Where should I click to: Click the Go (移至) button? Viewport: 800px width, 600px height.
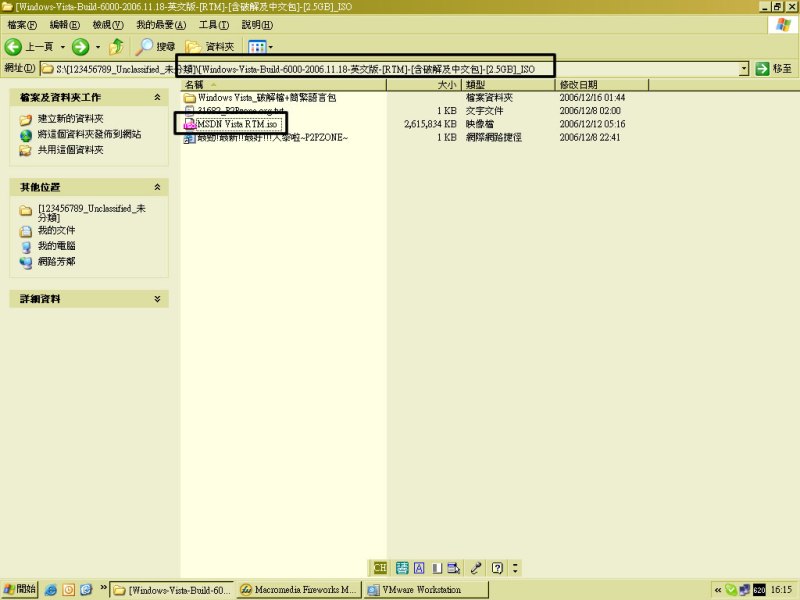click(774, 68)
